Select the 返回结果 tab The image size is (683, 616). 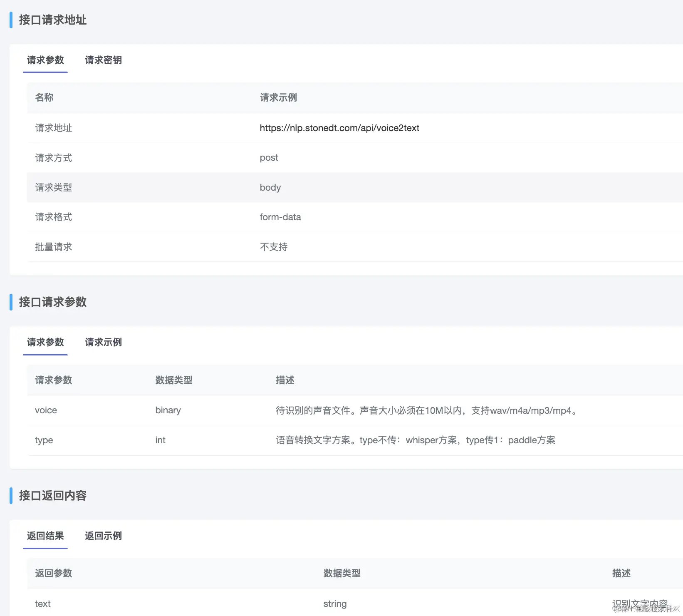(45, 536)
